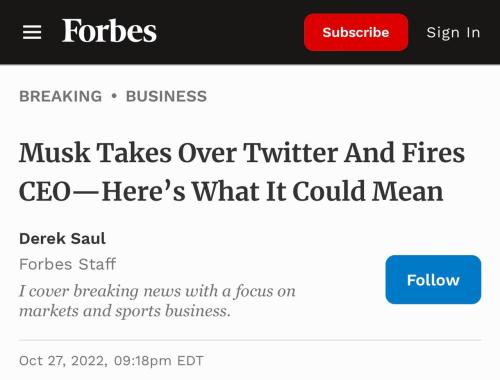Click the red Subscribe button

coord(356,32)
